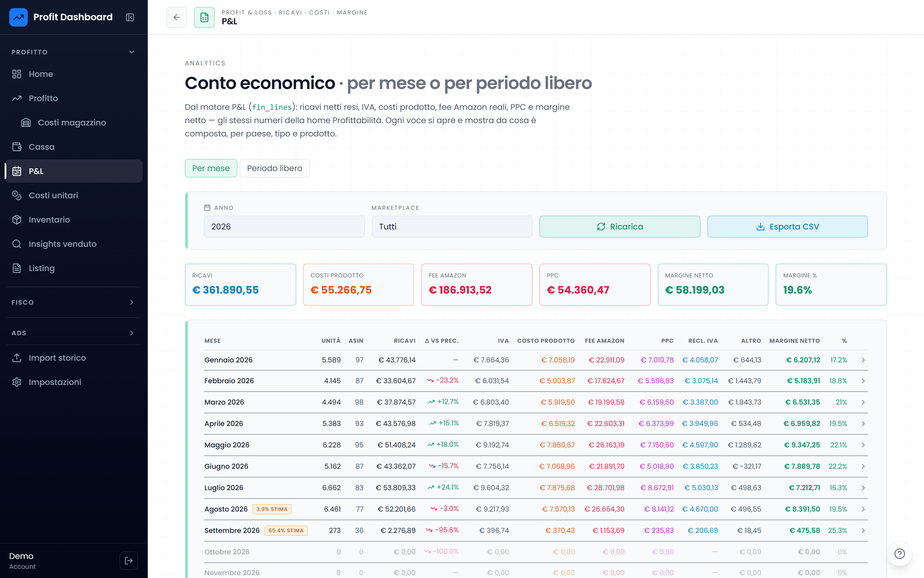This screenshot has width=924, height=578.
Task: Click the Profit Dashboard logo icon
Action: 18,17
